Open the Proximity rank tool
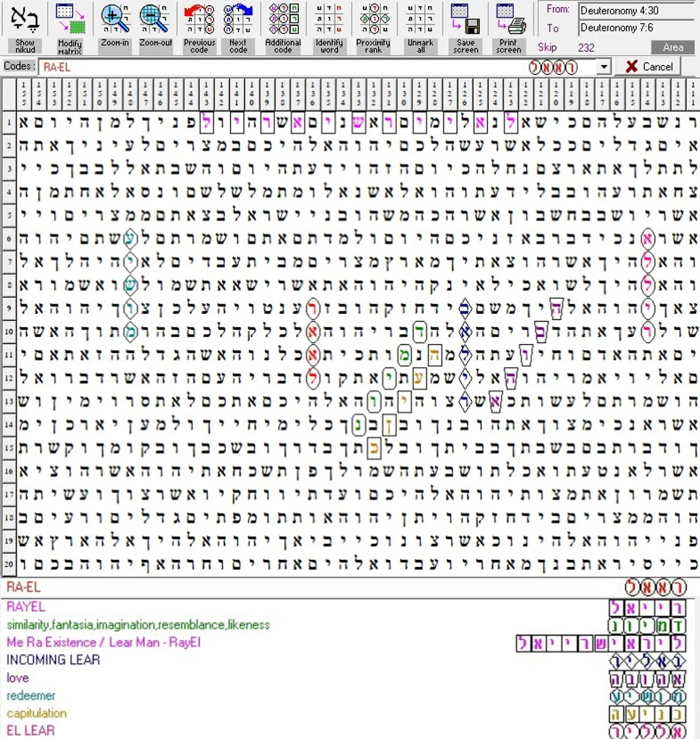Screen dimensions: 700x739 point(373,28)
